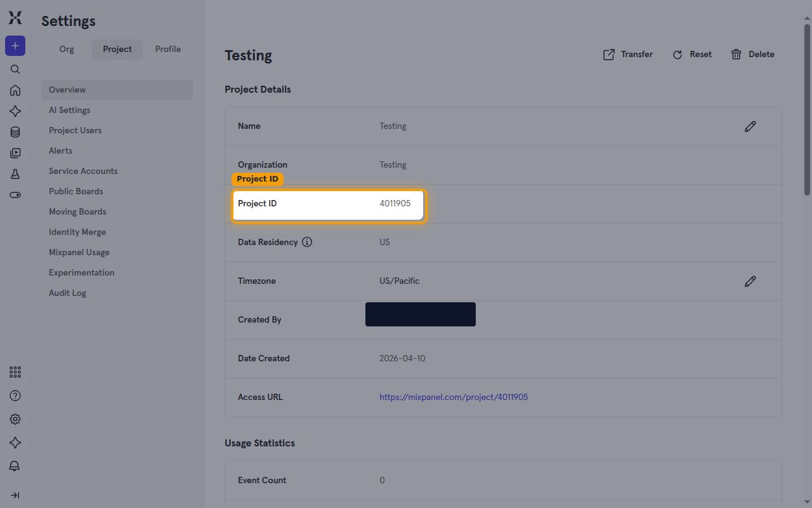
Task: Open Audit Log section
Action: (117, 293)
